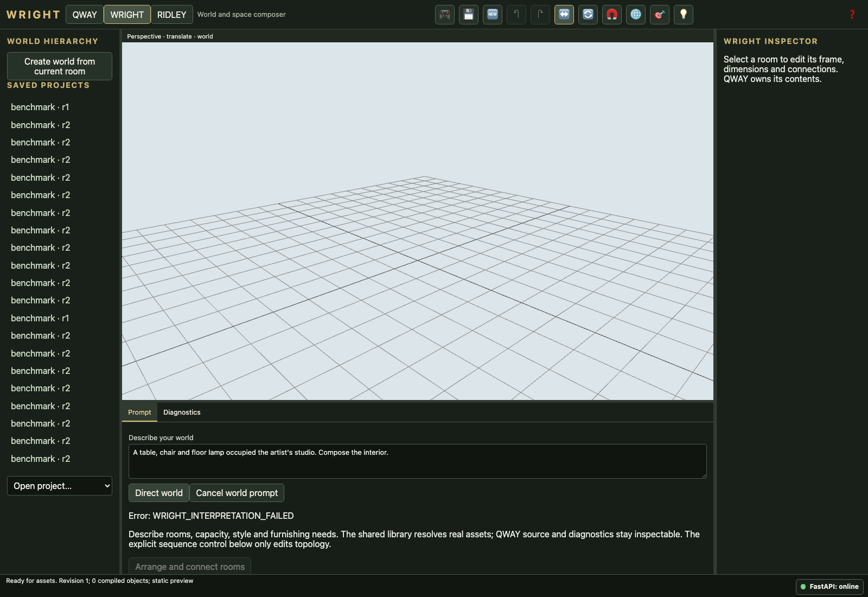Switch to the QWAY mode tab
Screen dimensions: 868x597
tap(85, 15)
